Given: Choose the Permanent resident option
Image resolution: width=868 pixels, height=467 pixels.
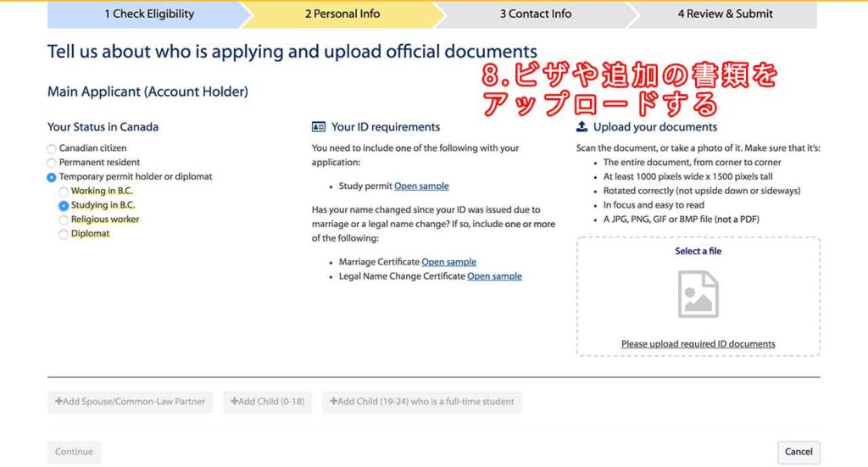Looking at the screenshot, I should pos(52,163).
